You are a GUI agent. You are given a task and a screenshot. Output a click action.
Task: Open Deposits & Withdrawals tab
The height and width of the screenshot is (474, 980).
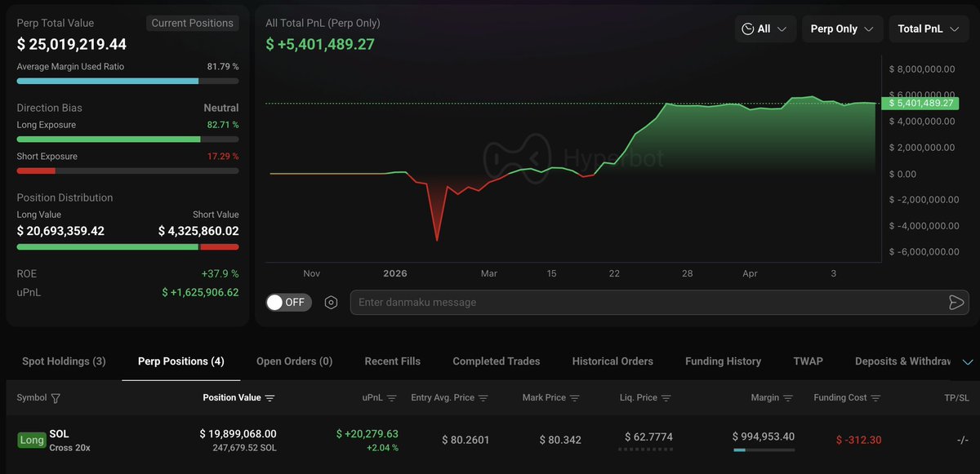[903, 361]
